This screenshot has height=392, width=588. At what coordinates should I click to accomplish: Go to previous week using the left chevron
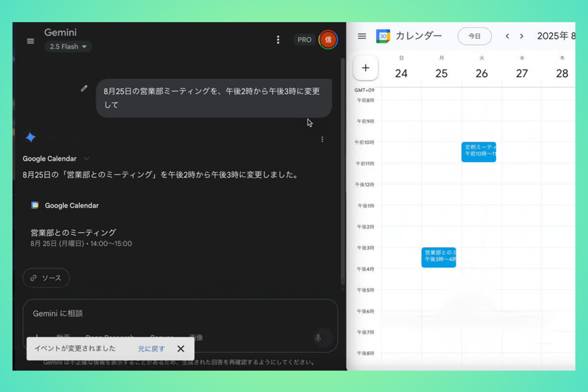click(508, 36)
